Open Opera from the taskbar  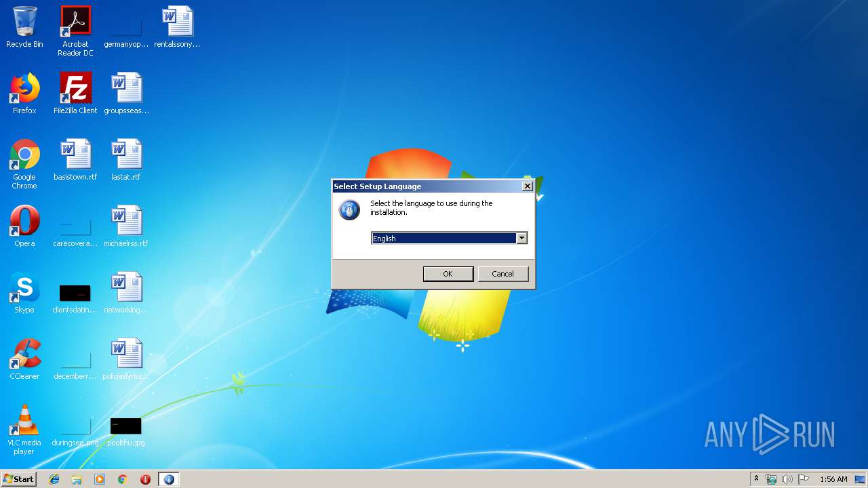(145, 479)
